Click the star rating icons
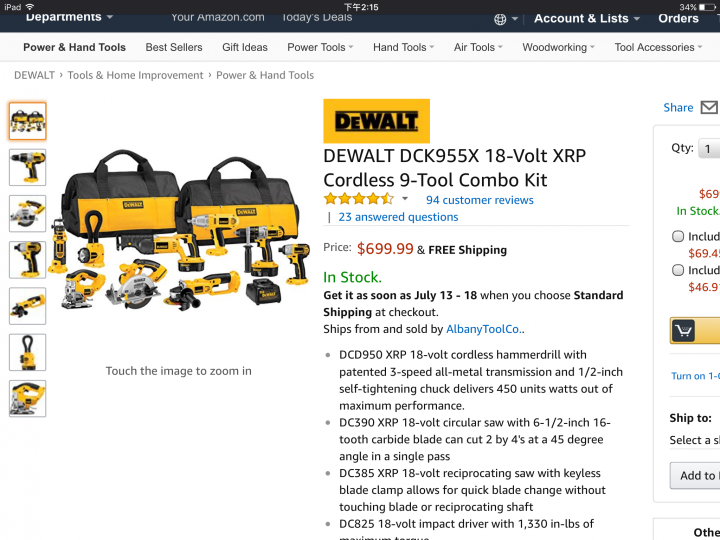Image resolution: width=720 pixels, height=540 pixels. (x=359, y=199)
